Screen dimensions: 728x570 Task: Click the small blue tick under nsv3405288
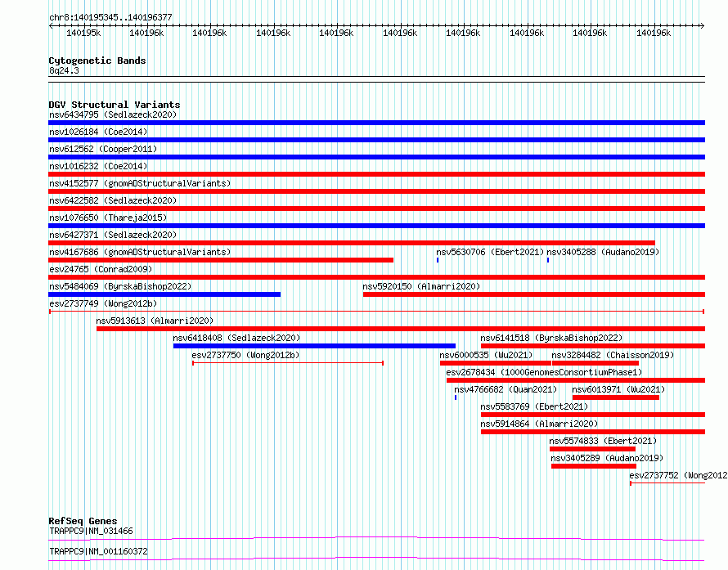[548, 260]
